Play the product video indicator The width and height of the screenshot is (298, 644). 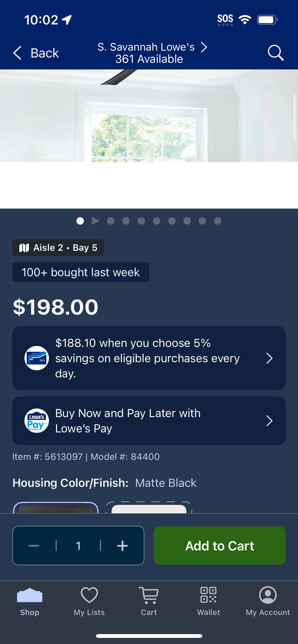tap(95, 221)
